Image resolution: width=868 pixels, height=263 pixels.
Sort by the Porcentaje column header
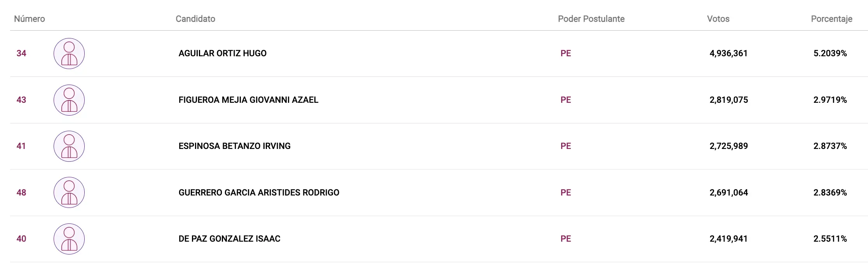(831, 19)
